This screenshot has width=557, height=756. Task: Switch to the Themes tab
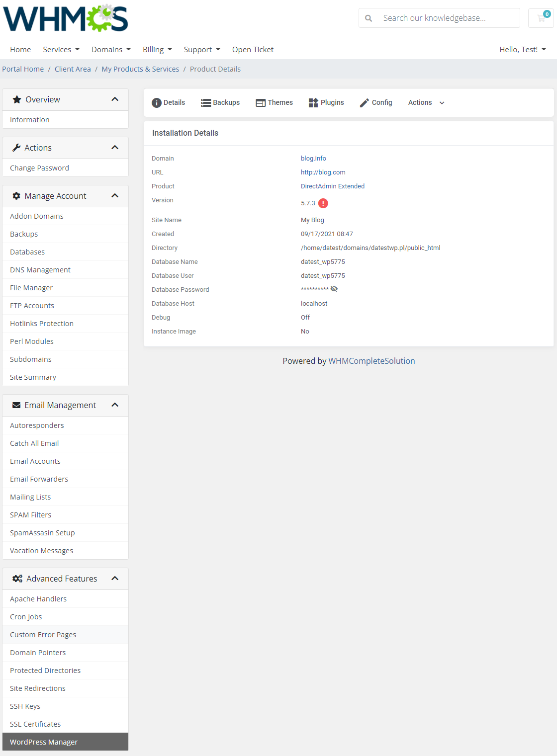(274, 103)
